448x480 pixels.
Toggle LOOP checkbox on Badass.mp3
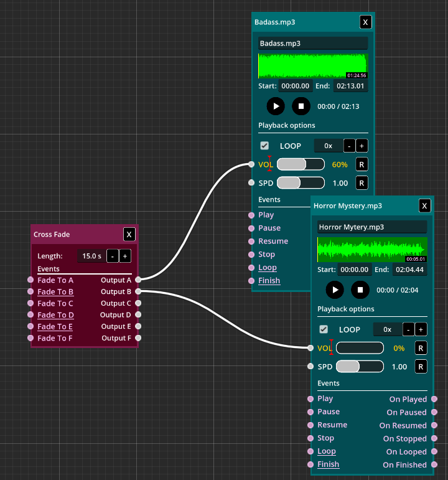pyautogui.click(x=264, y=146)
